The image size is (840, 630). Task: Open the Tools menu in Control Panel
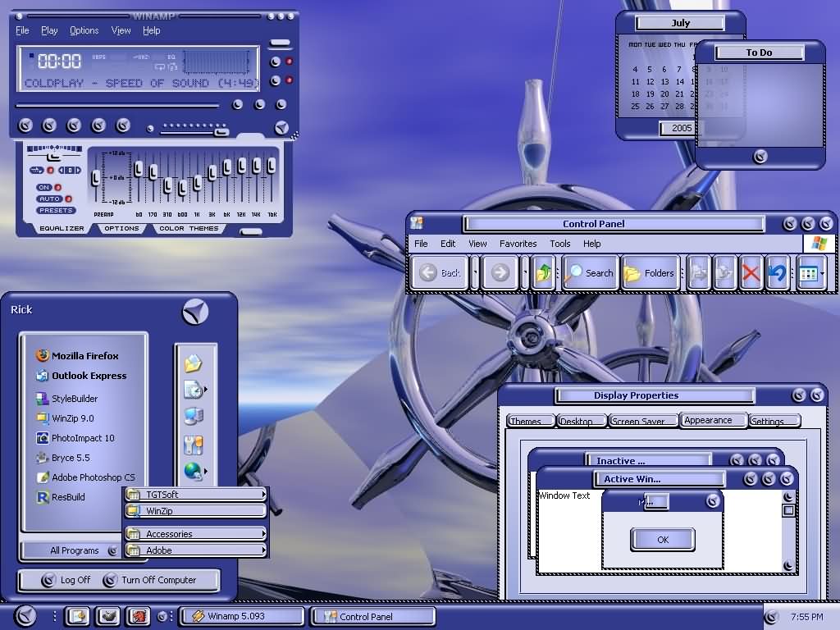coord(559,244)
